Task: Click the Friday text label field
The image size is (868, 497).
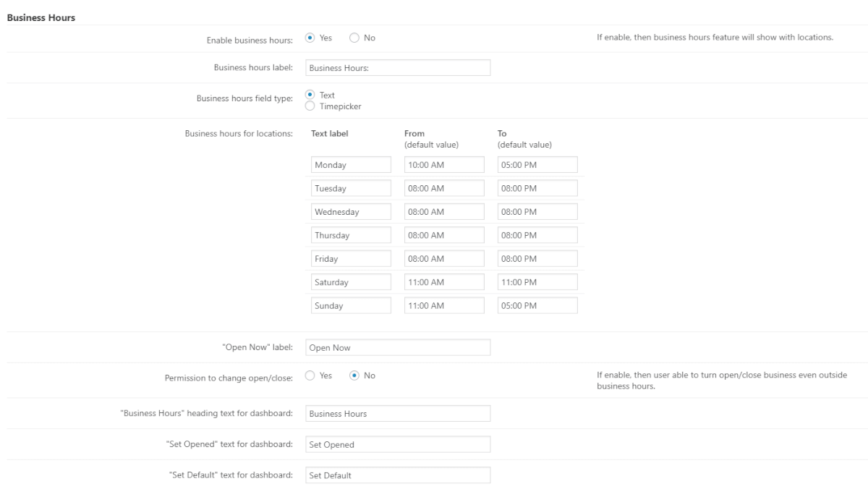Action: [x=351, y=259]
